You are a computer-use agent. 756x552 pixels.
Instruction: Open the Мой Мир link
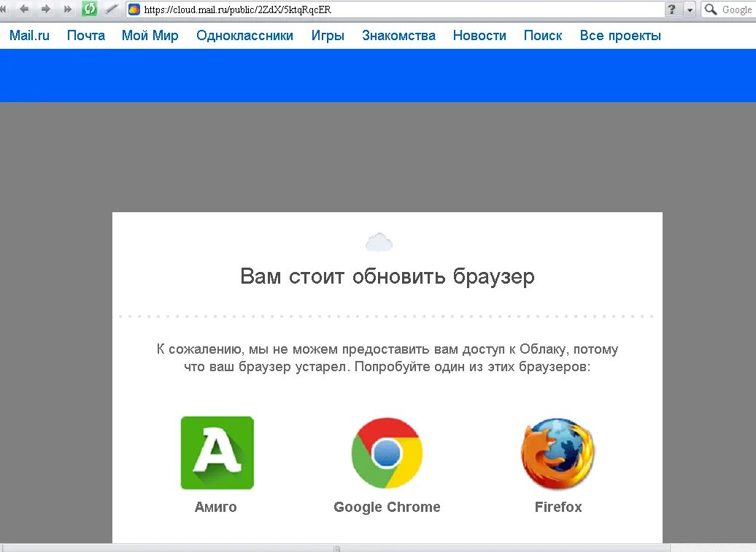coord(150,36)
